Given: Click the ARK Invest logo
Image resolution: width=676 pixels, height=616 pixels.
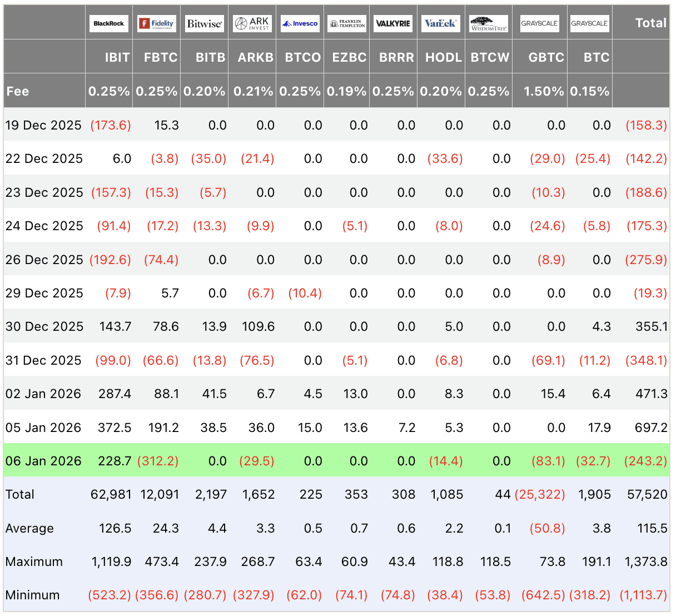Looking at the screenshot, I should pos(252,23).
